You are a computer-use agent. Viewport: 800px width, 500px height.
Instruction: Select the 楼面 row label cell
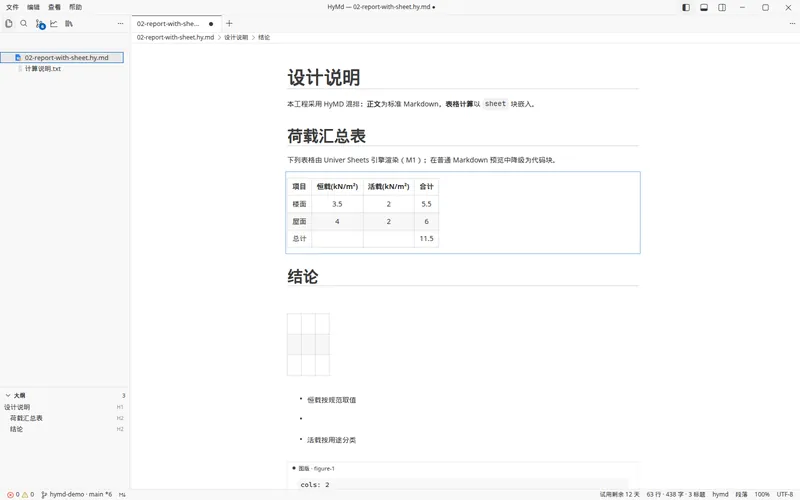coord(299,204)
